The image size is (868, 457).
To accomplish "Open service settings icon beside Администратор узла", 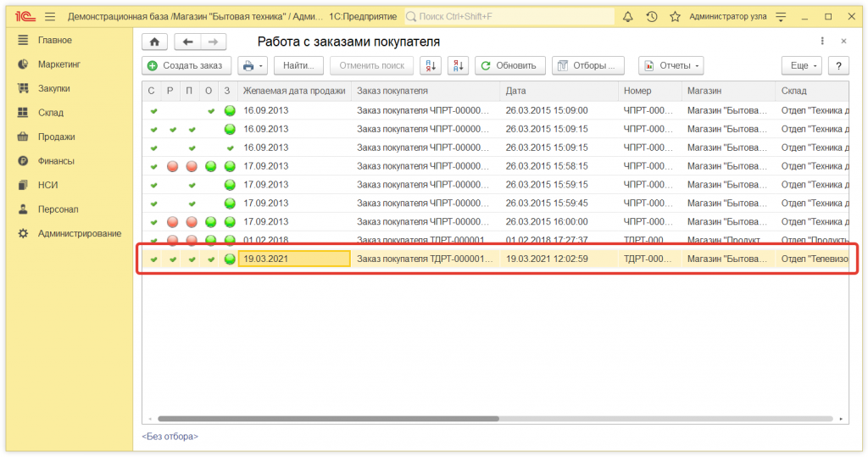I will pos(781,17).
